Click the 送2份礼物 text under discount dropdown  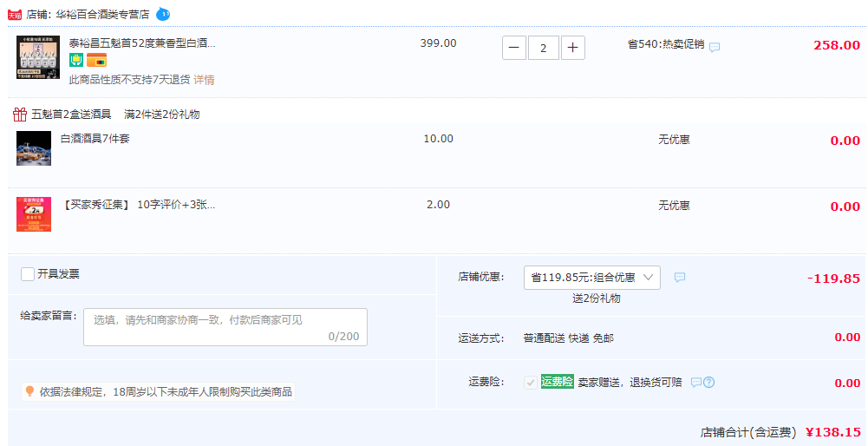[x=597, y=298]
